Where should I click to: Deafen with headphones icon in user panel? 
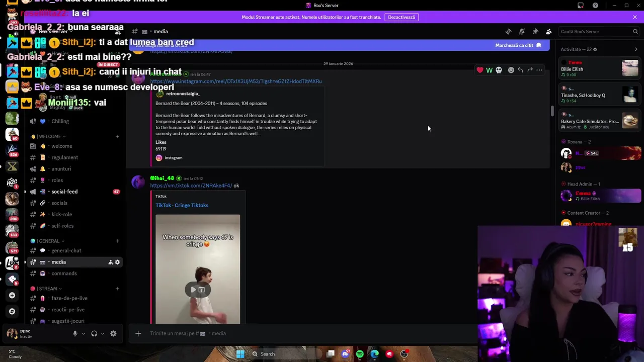94,333
